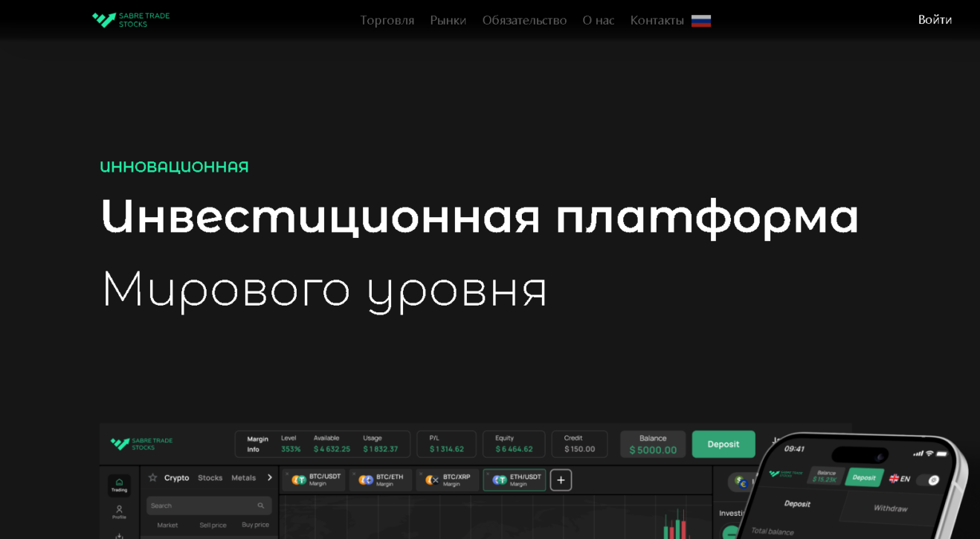Viewport: 980px width, 539px height.
Task: Click the Equity value "$ 6 464.62"
Action: click(514, 449)
